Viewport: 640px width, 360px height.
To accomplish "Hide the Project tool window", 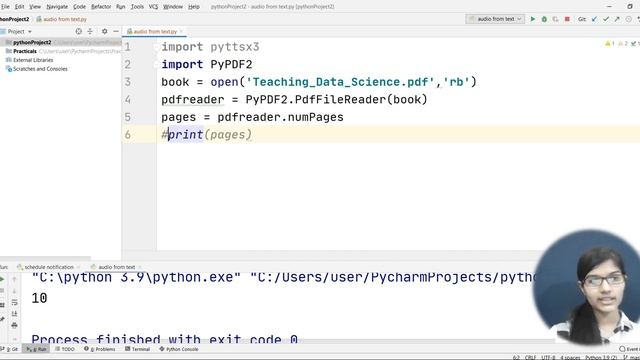I will tap(116, 31).
